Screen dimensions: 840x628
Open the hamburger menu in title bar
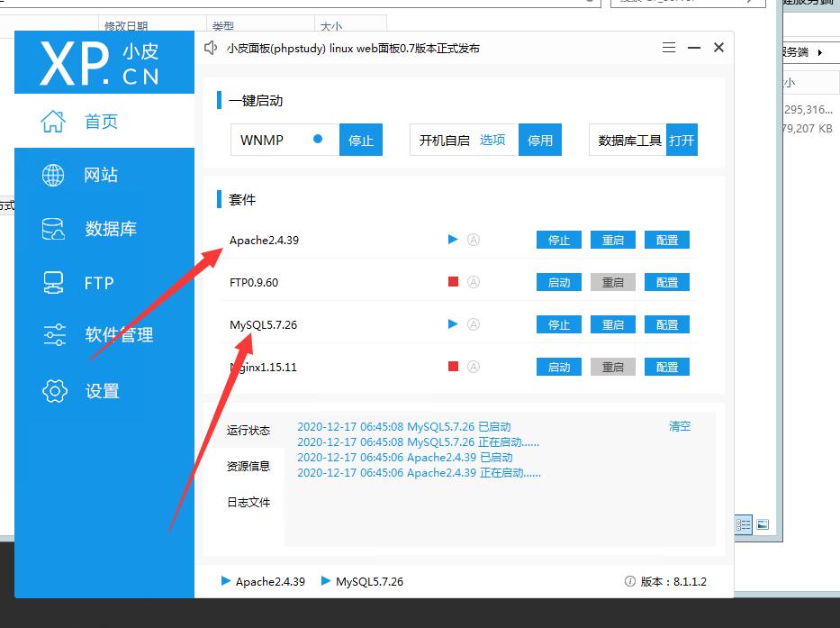click(668, 48)
